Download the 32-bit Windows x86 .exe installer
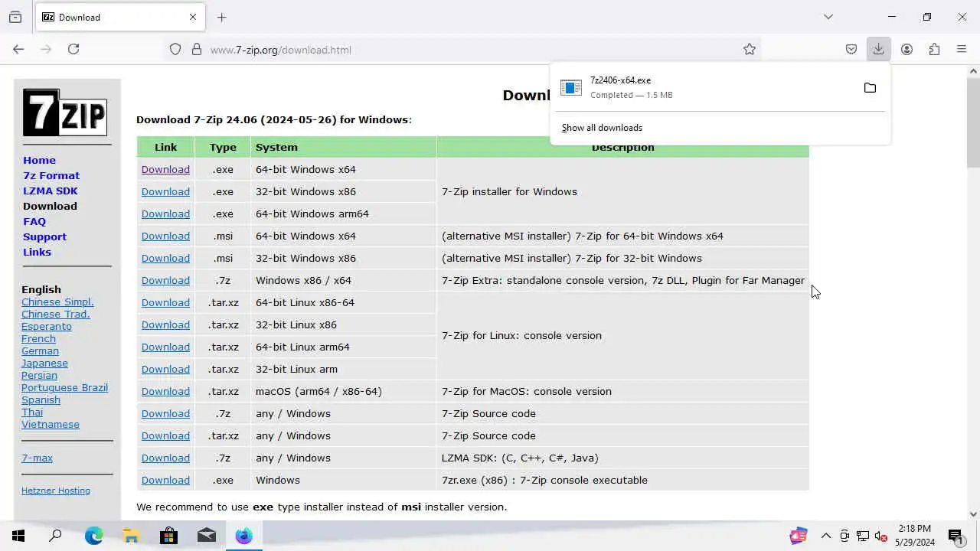 165,191
